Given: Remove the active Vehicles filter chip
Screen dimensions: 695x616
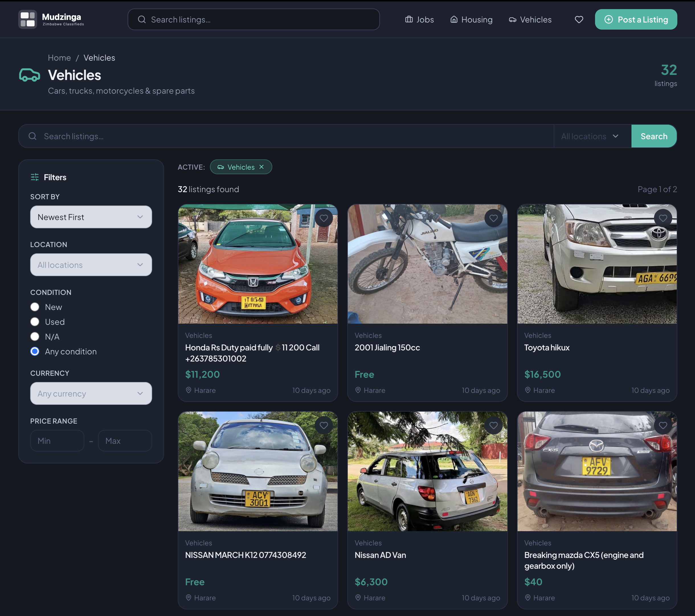Looking at the screenshot, I should [x=262, y=167].
